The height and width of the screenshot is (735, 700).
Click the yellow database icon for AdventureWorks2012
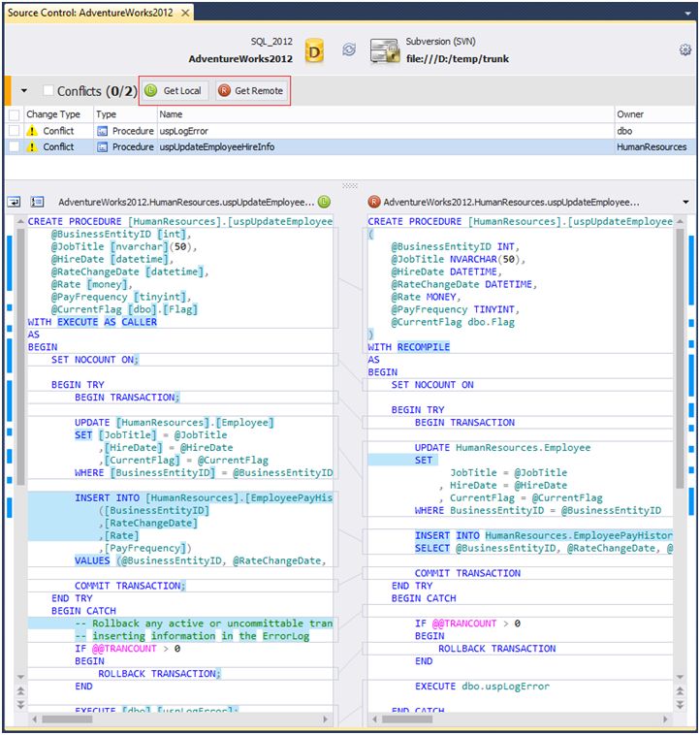314,50
